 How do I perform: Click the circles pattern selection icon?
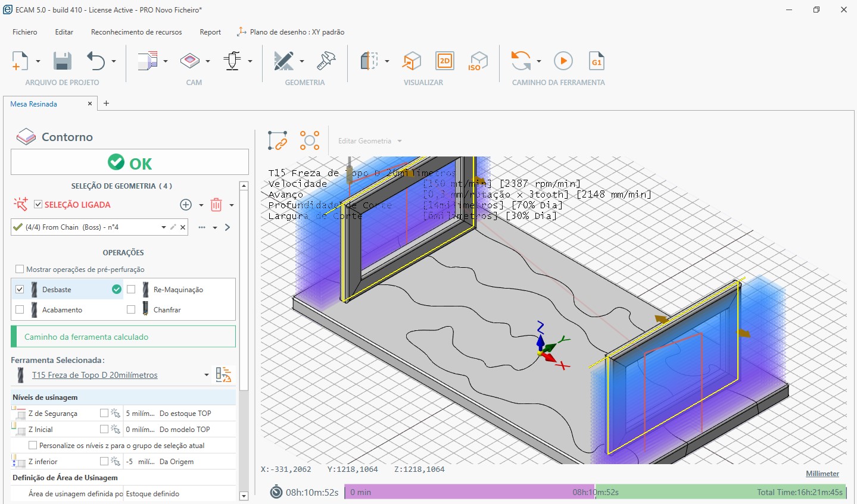pos(310,141)
